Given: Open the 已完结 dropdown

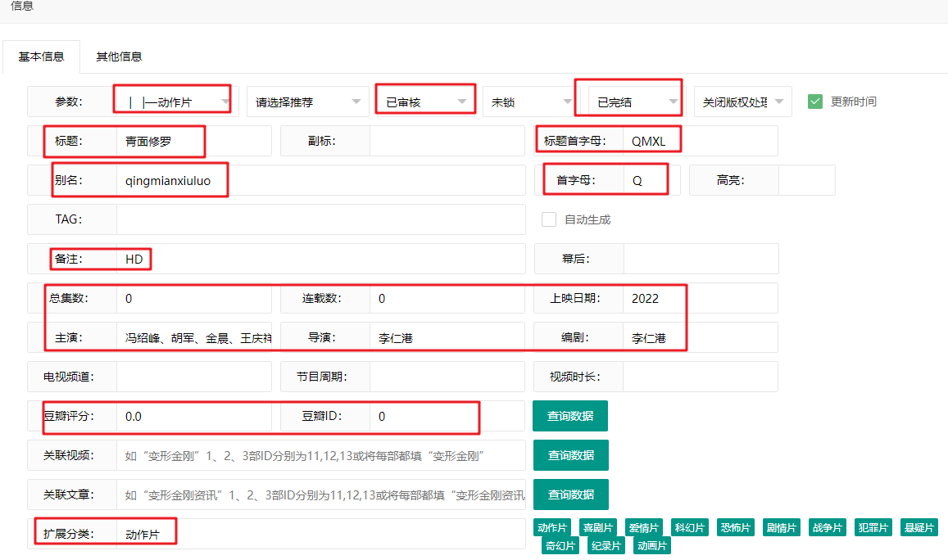Looking at the screenshot, I should (x=637, y=102).
